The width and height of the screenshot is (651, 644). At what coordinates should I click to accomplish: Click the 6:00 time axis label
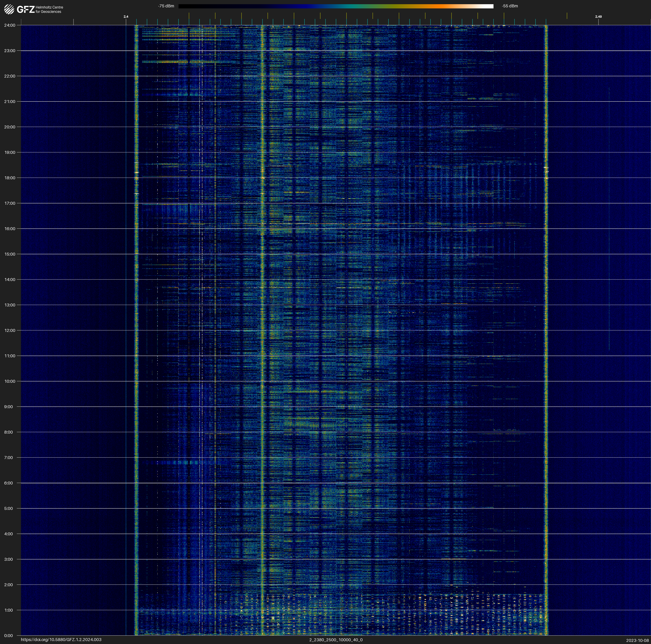[x=9, y=483]
